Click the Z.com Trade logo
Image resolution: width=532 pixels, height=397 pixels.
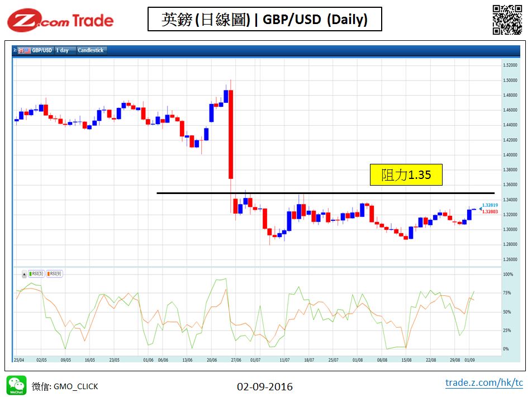(x=60, y=20)
